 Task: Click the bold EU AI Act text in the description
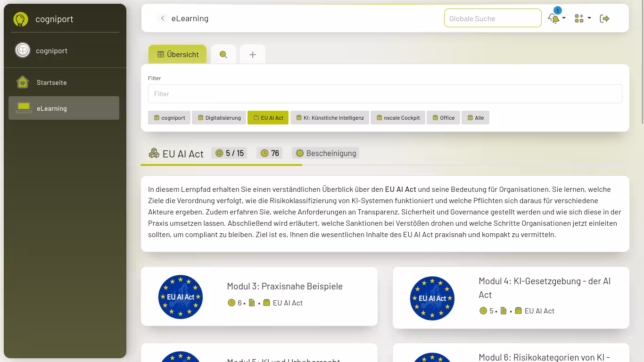[401, 189]
